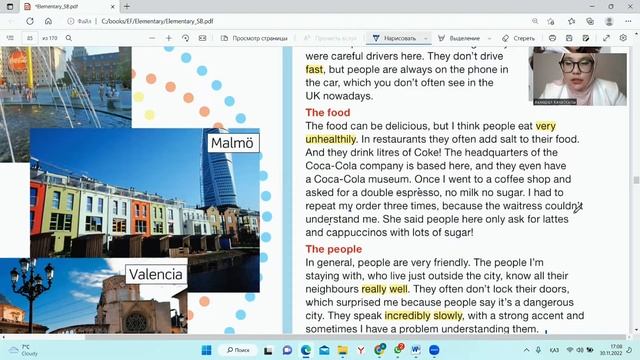The width and height of the screenshot is (640, 360).
Task: Expand 'Выделение' highlight color dropdown
Action: coord(490,38)
